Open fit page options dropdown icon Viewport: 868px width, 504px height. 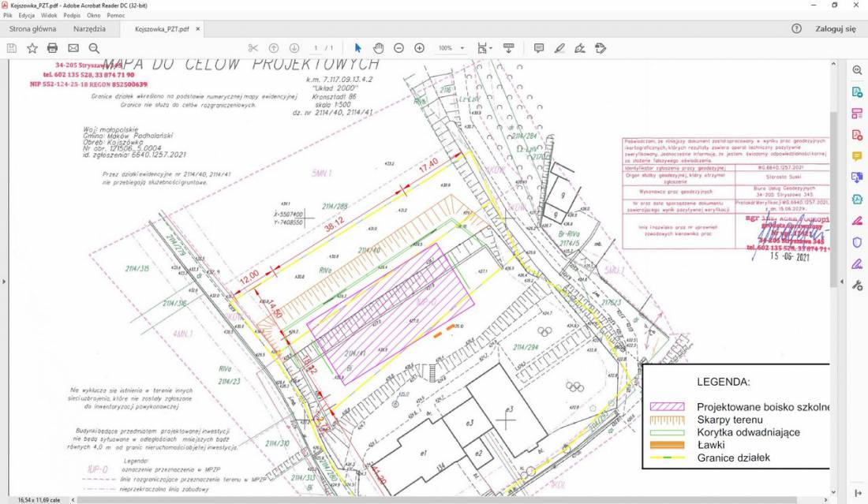485,48
